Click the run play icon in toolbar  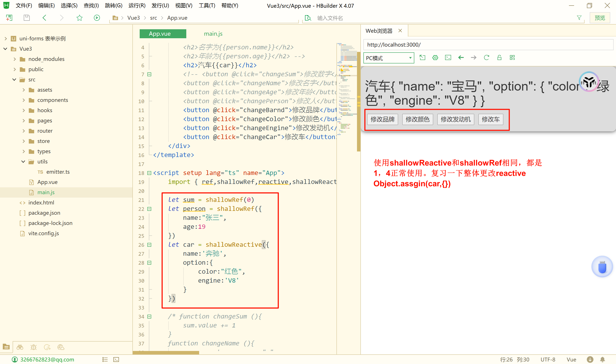coord(97,18)
